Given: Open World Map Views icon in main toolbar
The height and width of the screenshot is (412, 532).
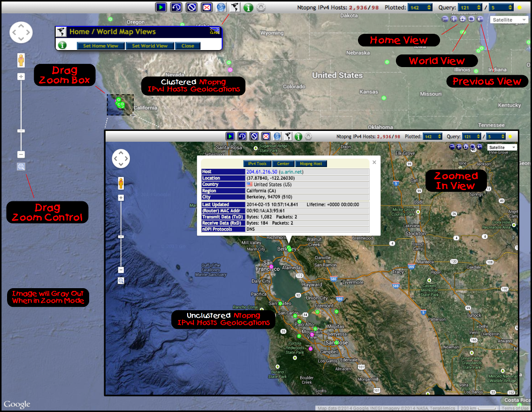Looking at the screenshot, I should [x=235, y=7].
